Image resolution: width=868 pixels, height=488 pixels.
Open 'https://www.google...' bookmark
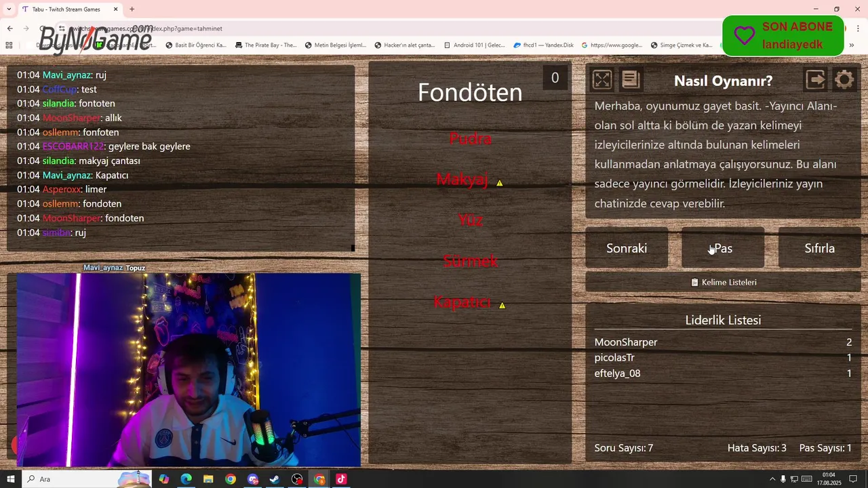point(612,45)
